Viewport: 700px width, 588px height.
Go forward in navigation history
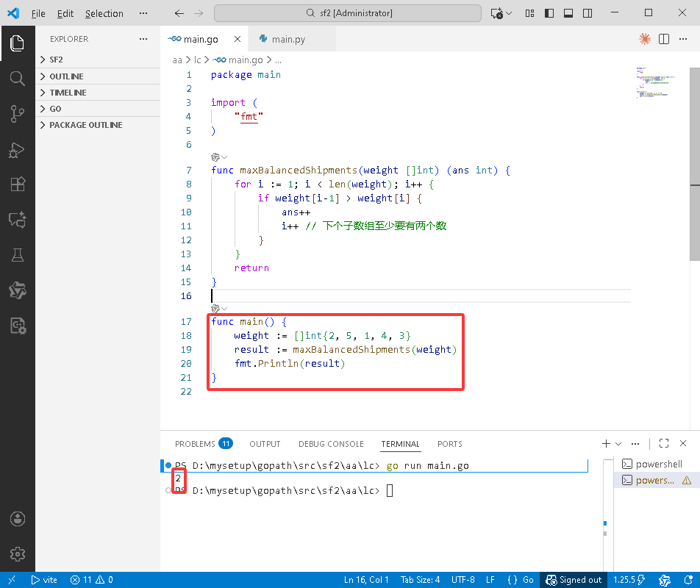199,13
